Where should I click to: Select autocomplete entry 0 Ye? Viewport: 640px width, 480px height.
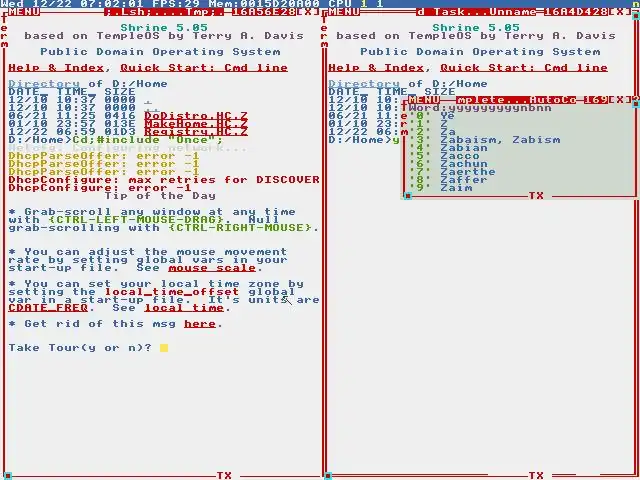pyautogui.click(x=432, y=116)
